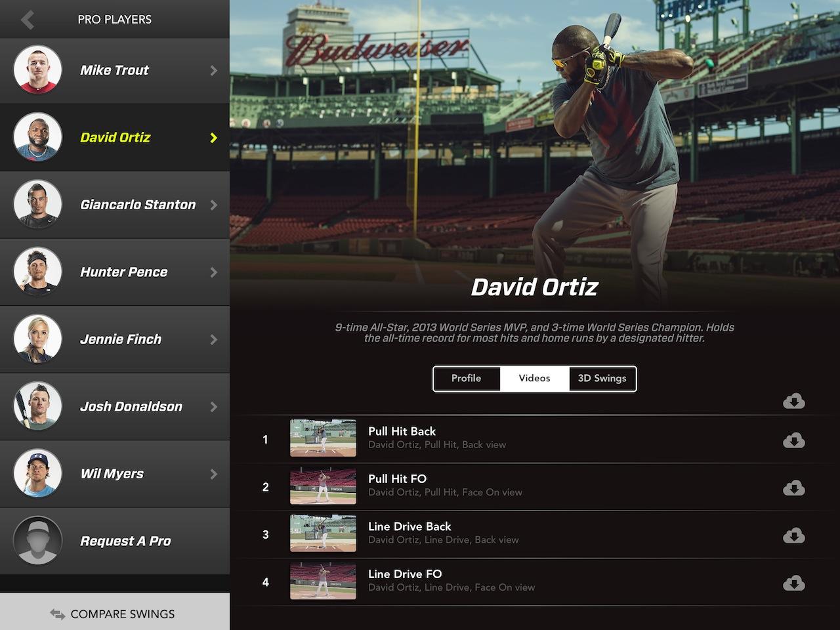Expand Jennie Finch chevron arrow
This screenshot has width=840, height=630.
coord(213,339)
